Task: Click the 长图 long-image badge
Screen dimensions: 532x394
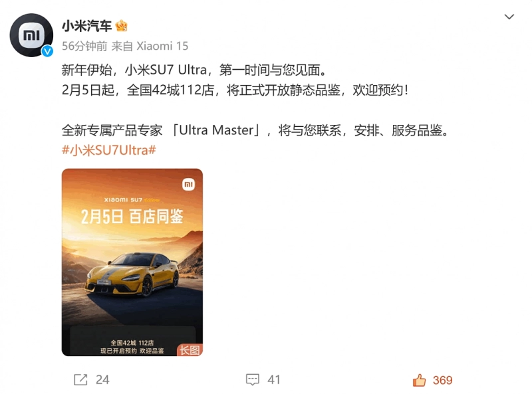Action: coord(190,350)
